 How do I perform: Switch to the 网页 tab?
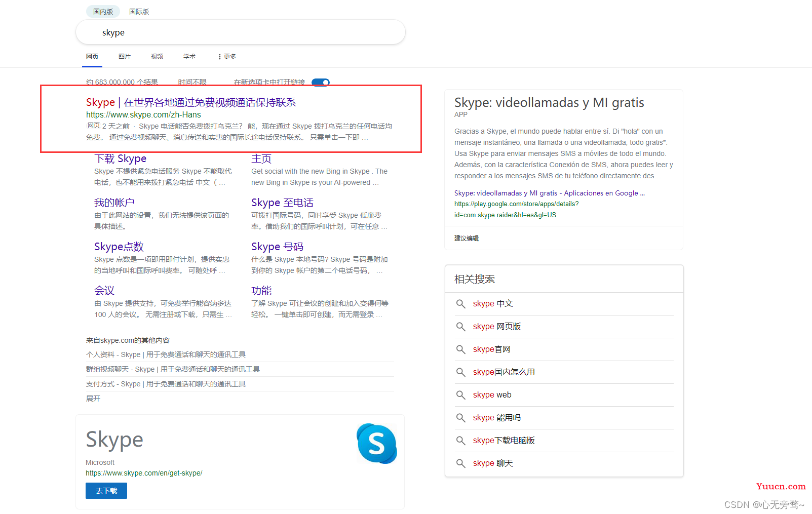(92, 57)
